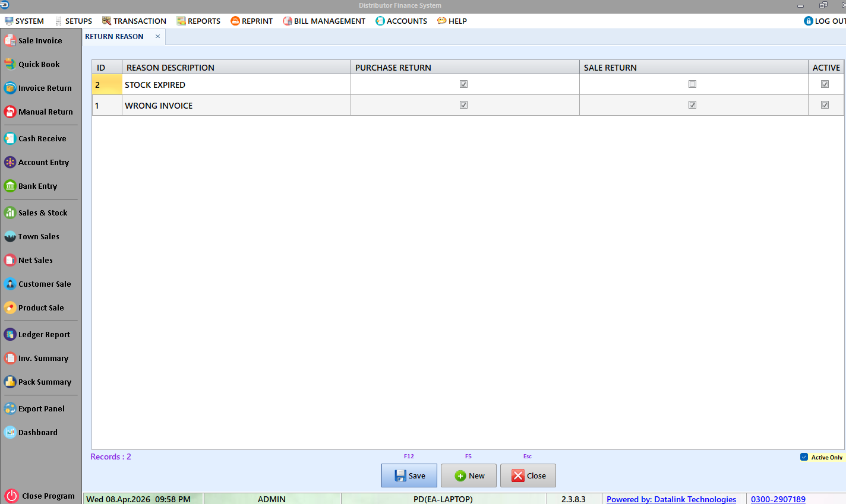Image resolution: width=846 pixels, height=504 pixels.
Task: Select ID cell with value 1
Action: (107, 105)
